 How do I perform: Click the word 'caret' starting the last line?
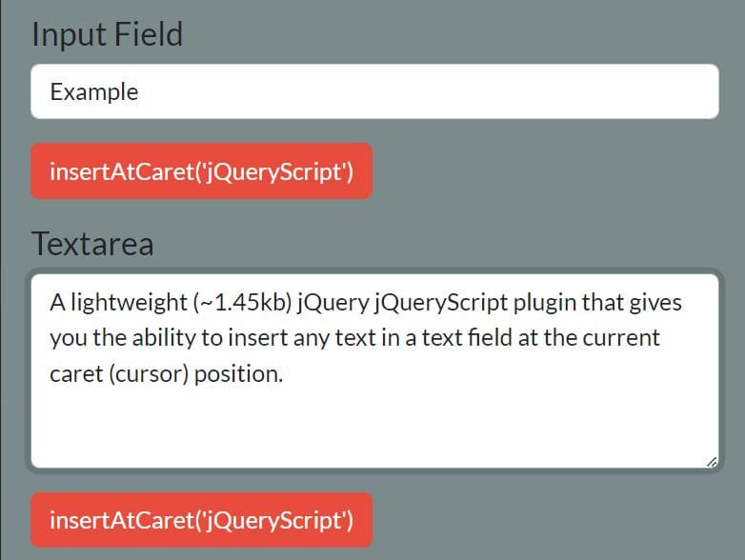click(76, 374)
